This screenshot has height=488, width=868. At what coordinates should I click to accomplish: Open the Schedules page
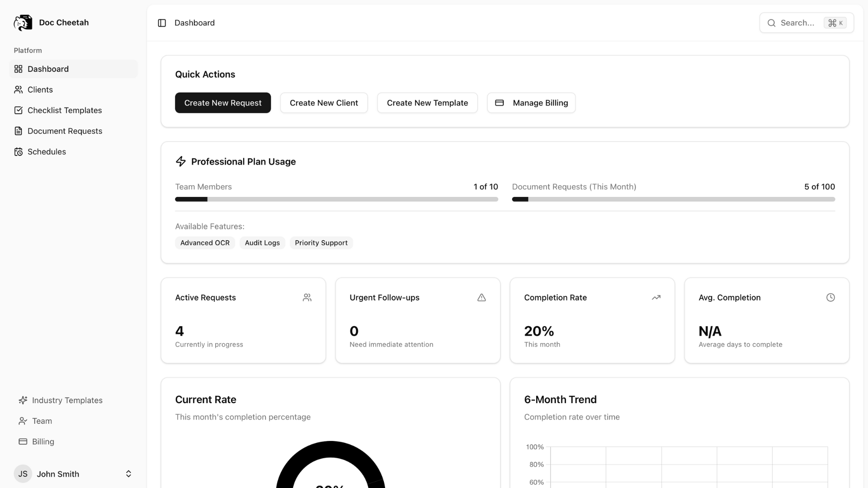pos(73,152)
